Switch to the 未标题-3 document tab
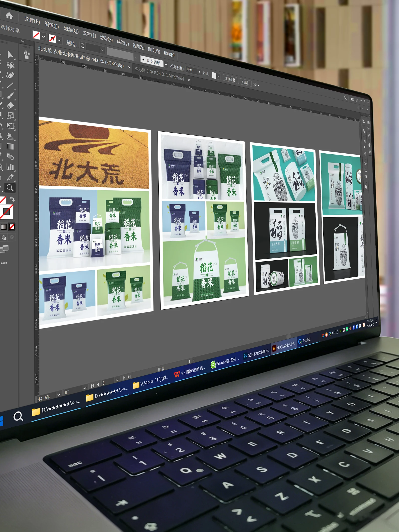The width and height of the screenshot is (399, 532). (x=159, y=73)
